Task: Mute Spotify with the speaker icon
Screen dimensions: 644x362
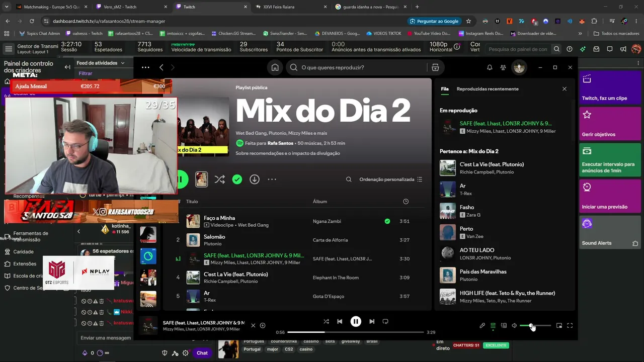Action: click(514, 326)
